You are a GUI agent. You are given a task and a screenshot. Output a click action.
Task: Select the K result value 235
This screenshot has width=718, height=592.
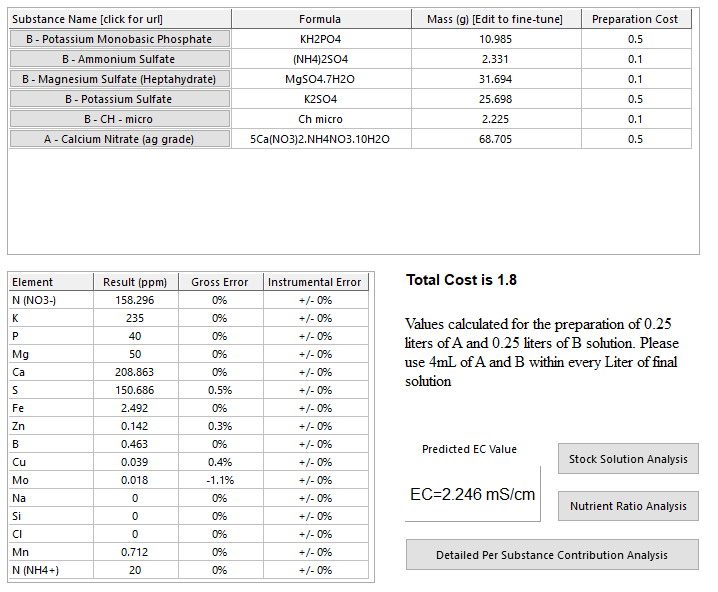[x=136, y=318]
